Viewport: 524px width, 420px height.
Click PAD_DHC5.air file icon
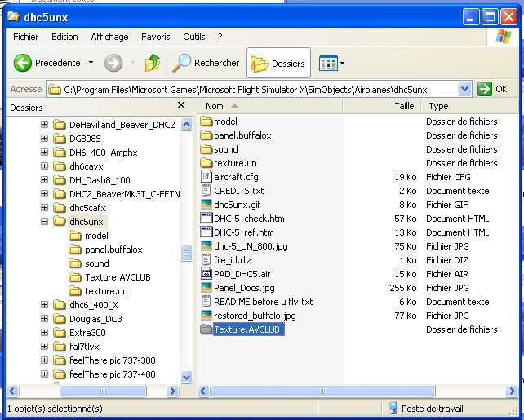pyautogui.click(x=206, y=274)
